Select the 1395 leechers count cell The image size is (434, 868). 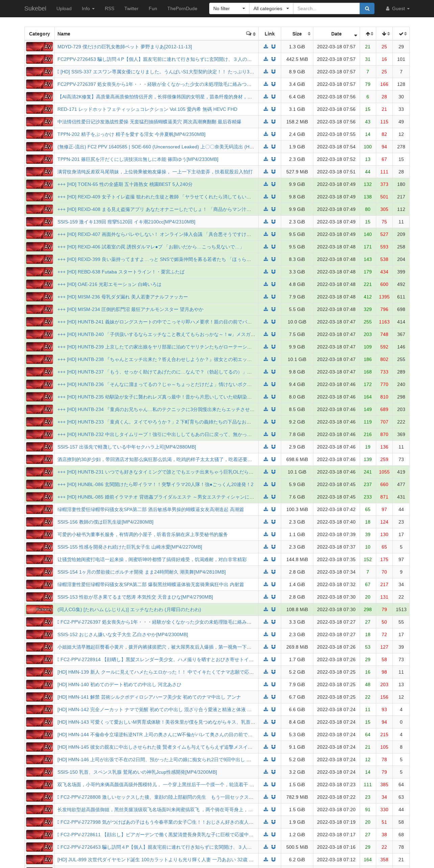tap(384, 297)
